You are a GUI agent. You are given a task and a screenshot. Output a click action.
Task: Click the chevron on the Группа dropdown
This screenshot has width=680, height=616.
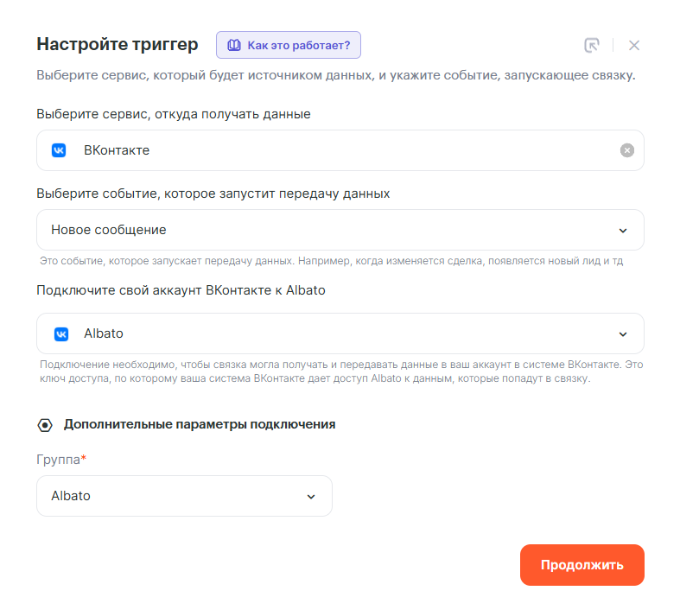(x=311, y=496)
